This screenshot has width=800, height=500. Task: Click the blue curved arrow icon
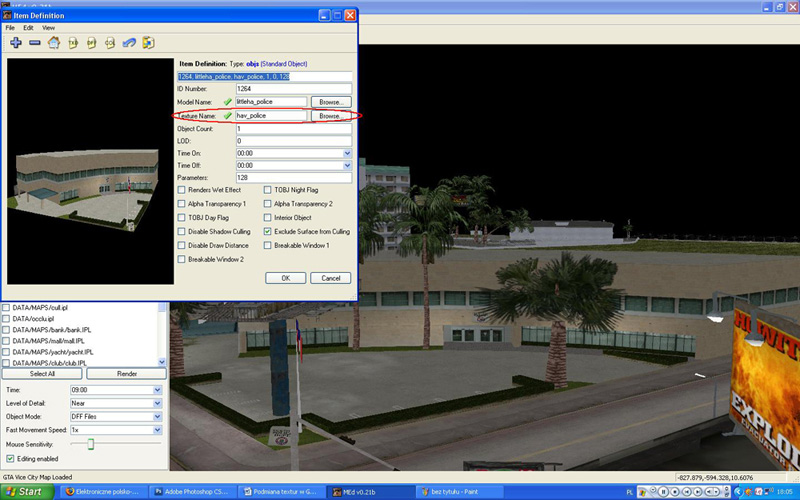(129, 43)
